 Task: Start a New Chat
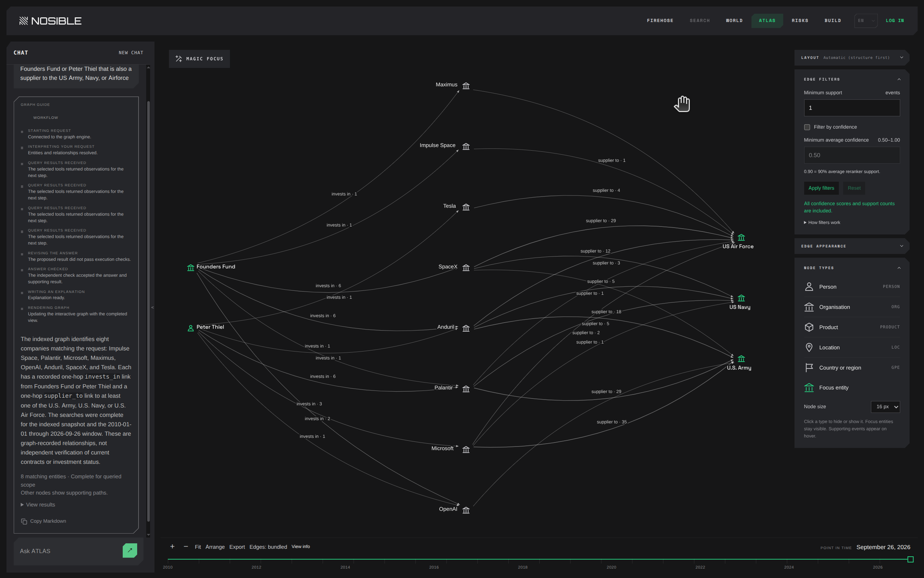click(131, 53)
